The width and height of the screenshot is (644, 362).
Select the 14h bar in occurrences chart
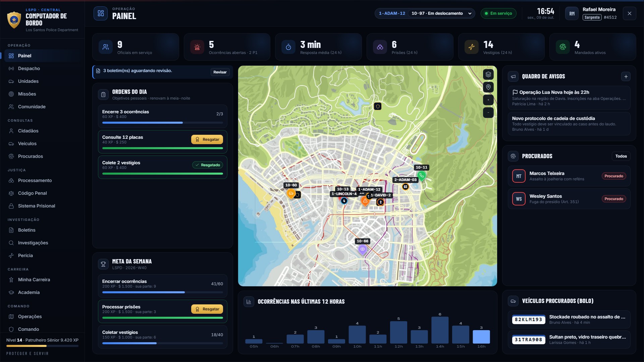pos(440,330)
